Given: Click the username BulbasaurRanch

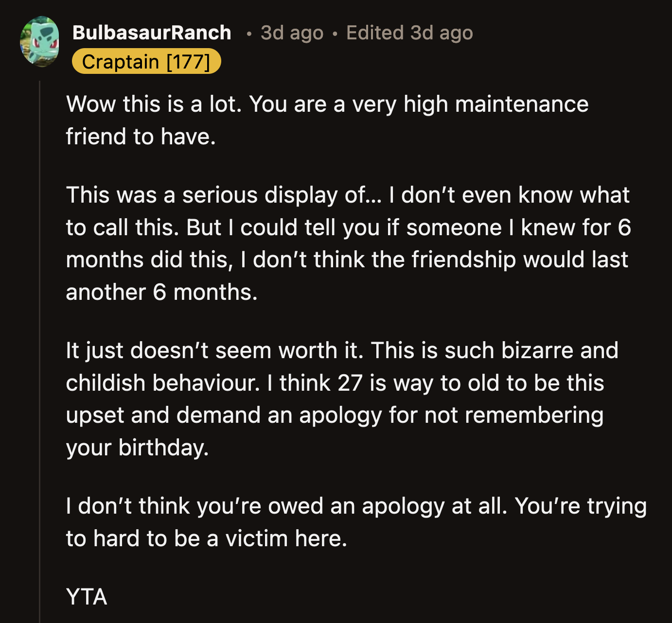Looking at the screenshot, I should 152,32.
